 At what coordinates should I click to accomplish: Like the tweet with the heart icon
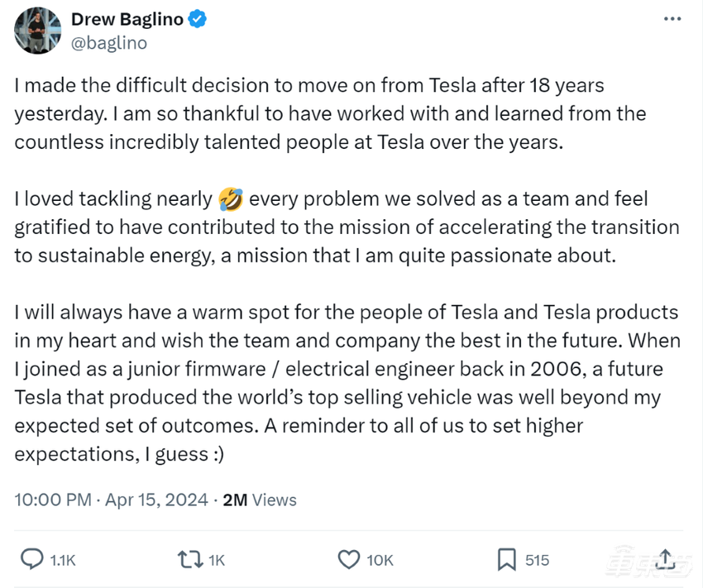[x=349, y=560]
